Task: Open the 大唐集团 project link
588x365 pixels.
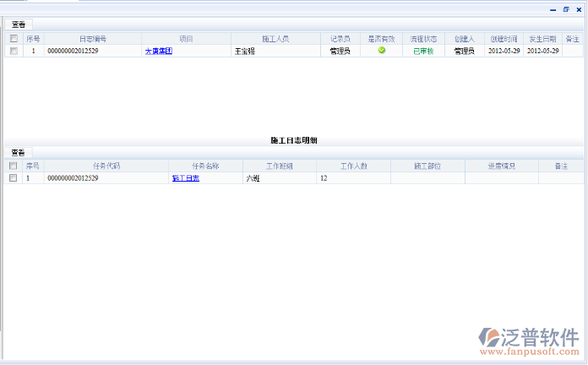Action: [159, 51]
